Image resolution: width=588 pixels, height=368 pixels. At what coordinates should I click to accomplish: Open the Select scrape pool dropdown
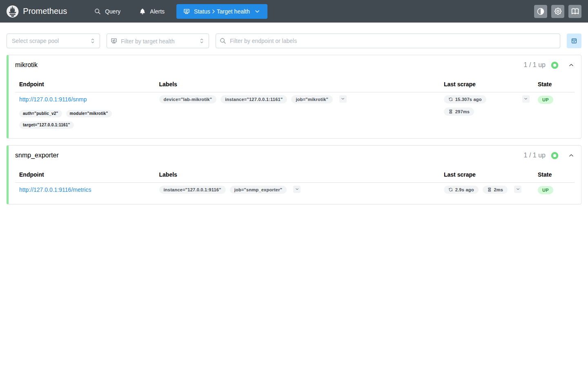point(53,41)
